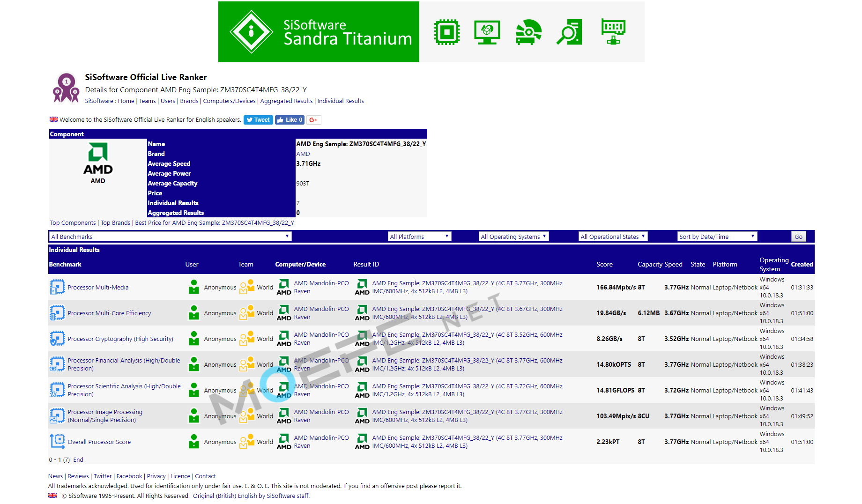Open the Top Components link
The width and height of the screenshot is (862, 504).
pyautogui.click(x=73, y=222)
